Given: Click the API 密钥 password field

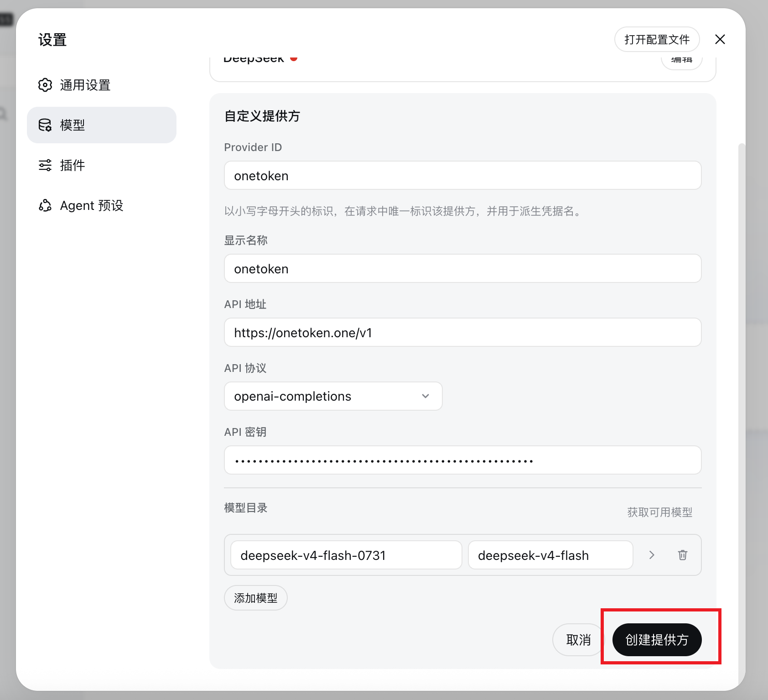Looking at the screenshot, I should [x=462, y=460].
